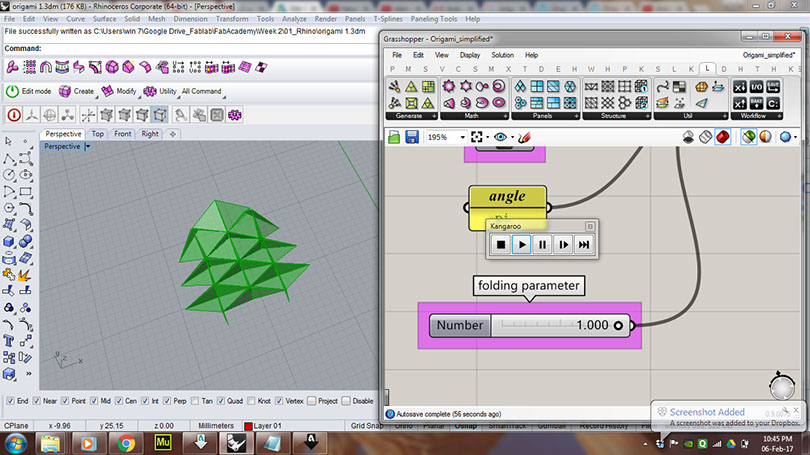
Task: Open Grasshopper Display menu
Action: pos(470,55)
